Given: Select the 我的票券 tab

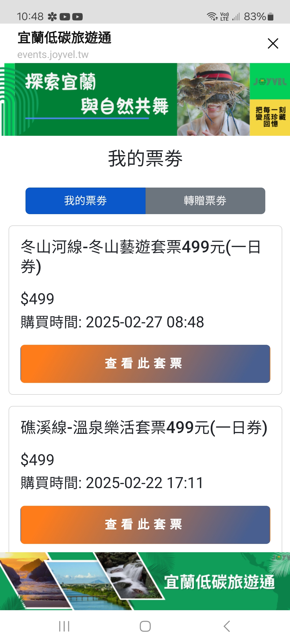Looking at the screenshot, I should (85, 201).
